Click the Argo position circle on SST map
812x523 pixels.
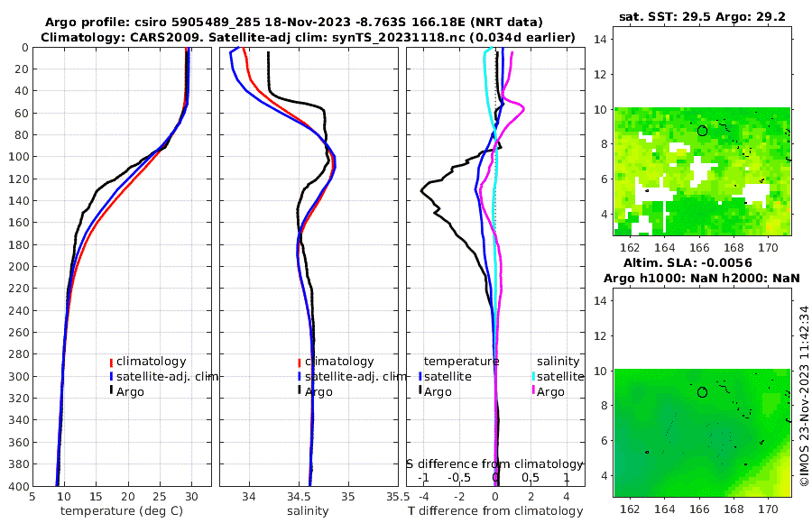(702, 131)
